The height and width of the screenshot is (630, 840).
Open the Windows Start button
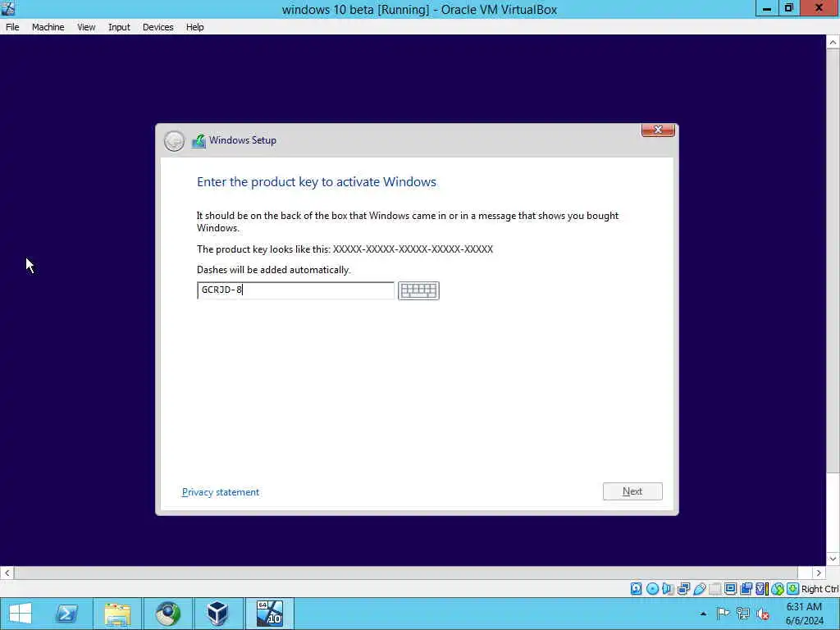(x=21, y=614)
